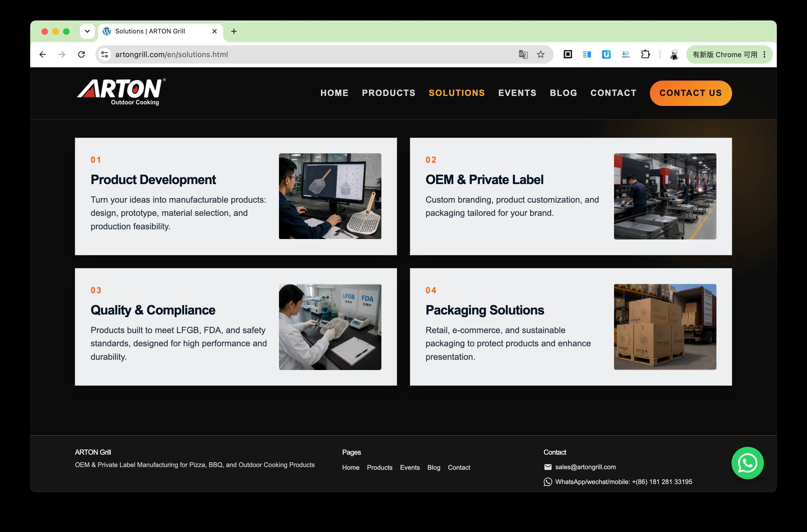
Task: Expand the tab search dropdown
Action: 87,31
